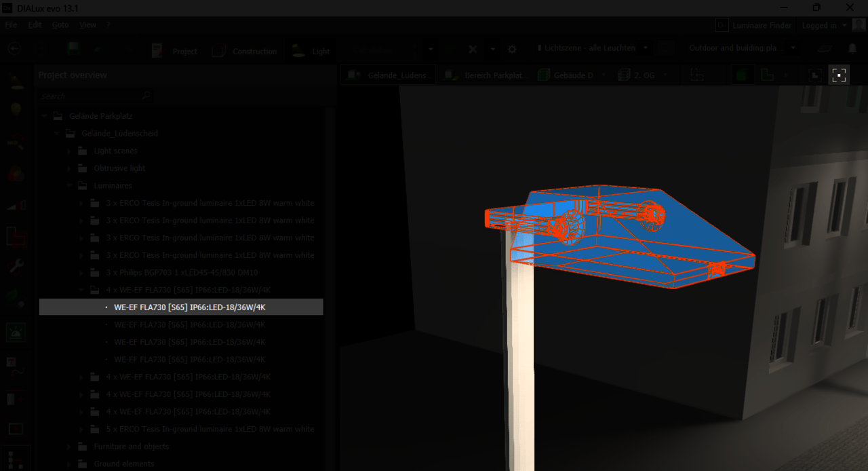Click the X delete icon in toolbar
The height and width of the screenshot is (471, 868).
(473, 50)
